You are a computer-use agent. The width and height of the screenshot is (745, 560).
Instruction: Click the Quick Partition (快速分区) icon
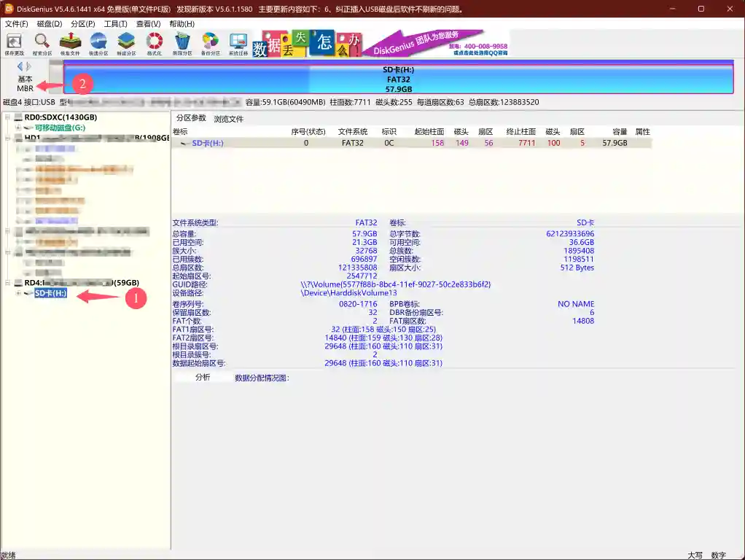[x=98, y=43]
